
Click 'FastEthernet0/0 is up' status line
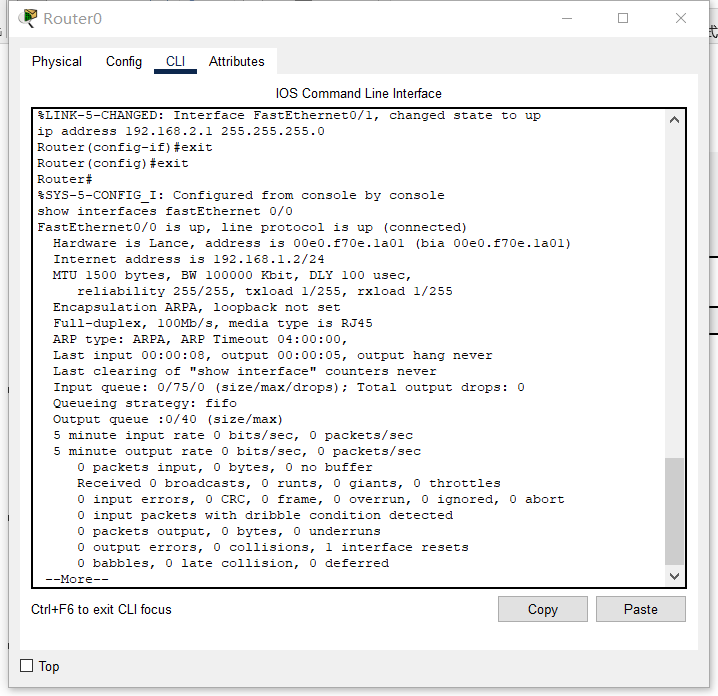pos(252,227)
